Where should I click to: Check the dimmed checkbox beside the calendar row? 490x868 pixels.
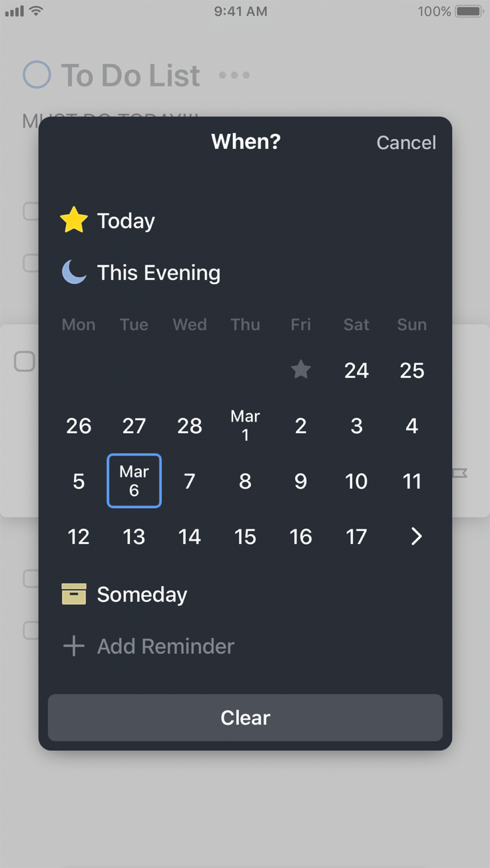[x=25, y=361]
